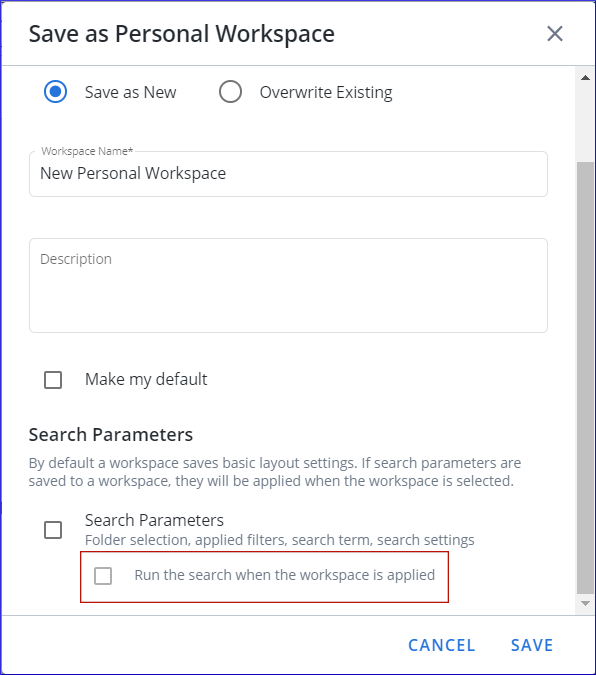Click the vertical scrollbar thumb
This screenshot has width=596, height=675.
pos(585,378)
